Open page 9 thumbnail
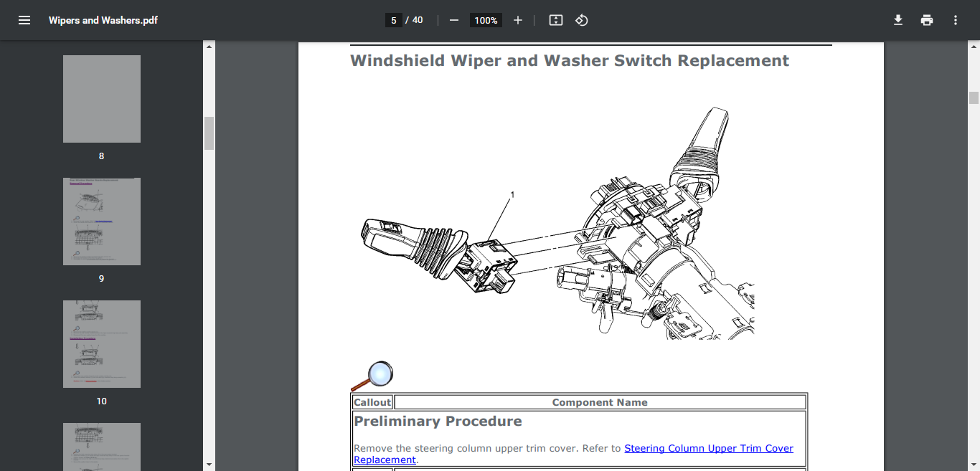The height and width of the screenshot is (471, 980). (x=102, y=222)
